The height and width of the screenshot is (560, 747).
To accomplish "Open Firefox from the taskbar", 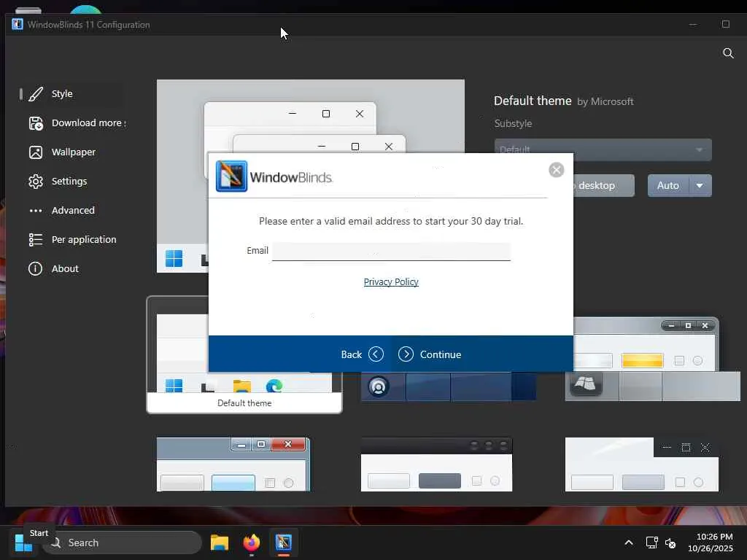I will click(252, 542).
